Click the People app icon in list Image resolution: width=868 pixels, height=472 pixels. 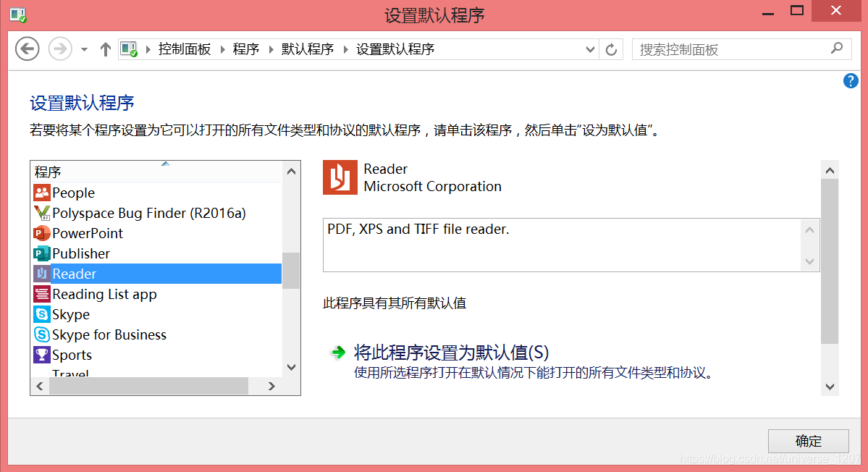pos(42,193)
